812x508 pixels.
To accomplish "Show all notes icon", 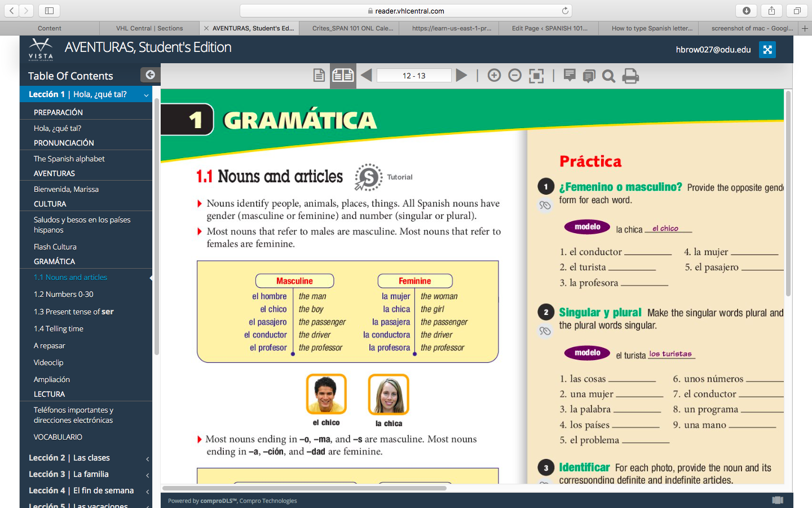I will coord(589,76).
